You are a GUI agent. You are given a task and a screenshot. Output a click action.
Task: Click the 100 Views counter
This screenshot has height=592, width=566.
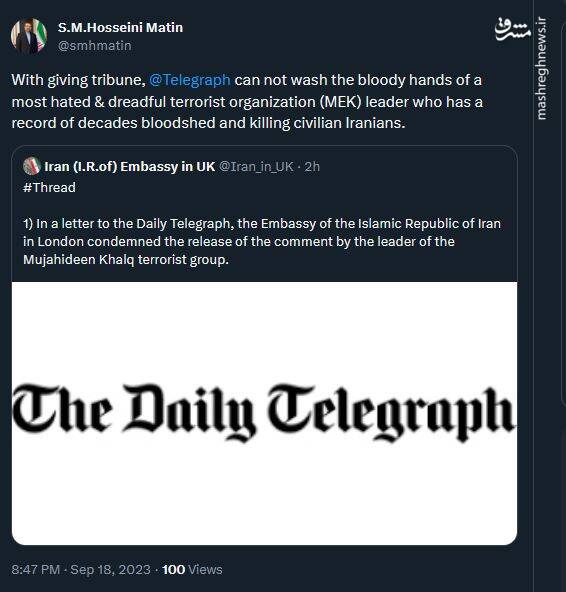point(192,569)
